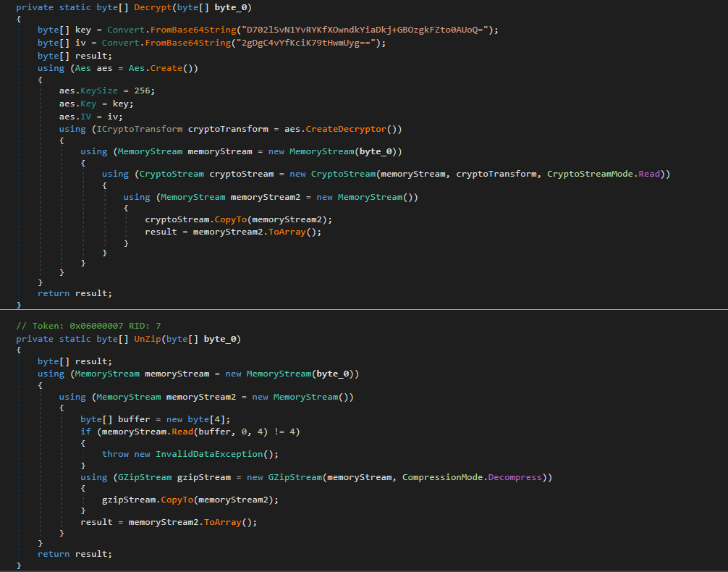The image size is (728, 572).
Task: Select the IV property on aes.IV line
Action: pos(85,117)
